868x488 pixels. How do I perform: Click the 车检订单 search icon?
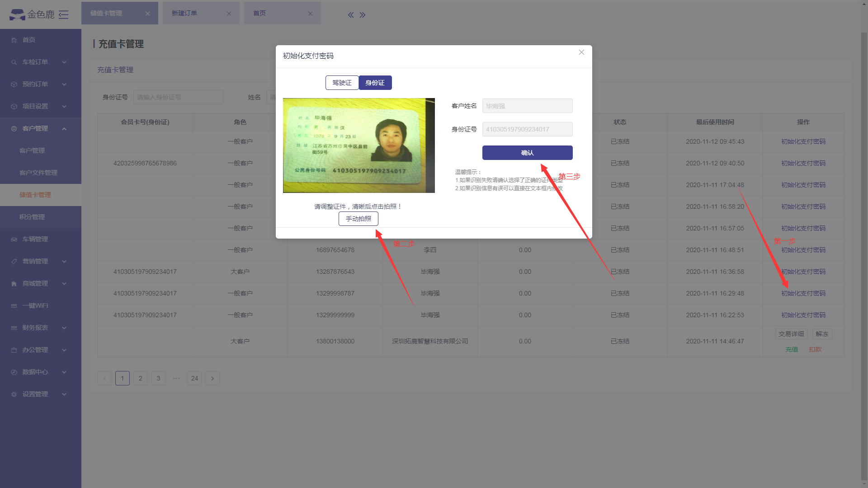(14, 62)
